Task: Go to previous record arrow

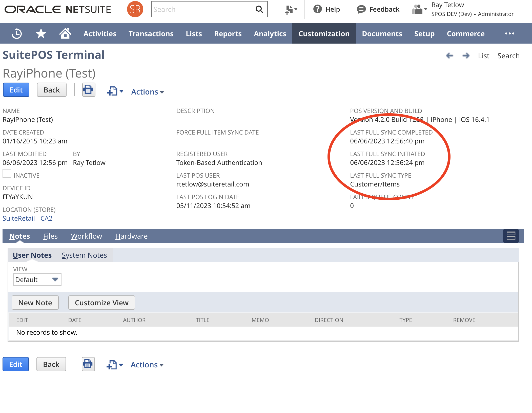Action: click(x=449, y=55)
